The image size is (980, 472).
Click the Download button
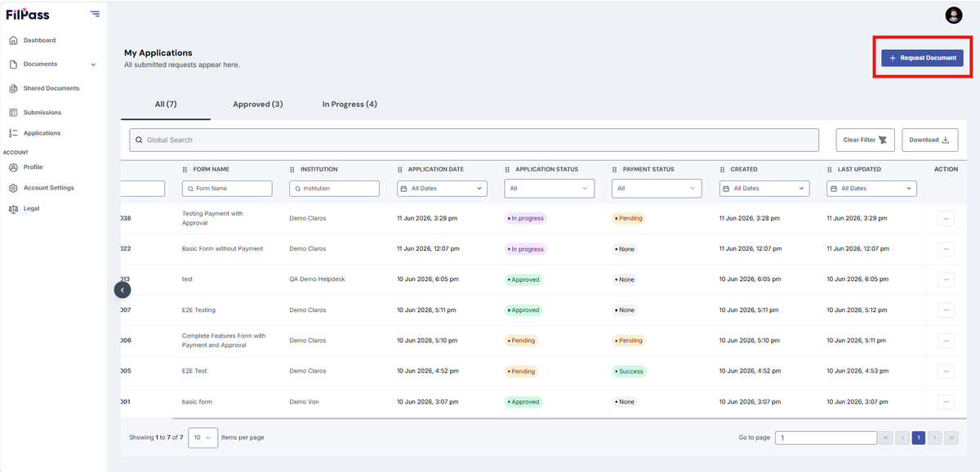tap(929, 140)
